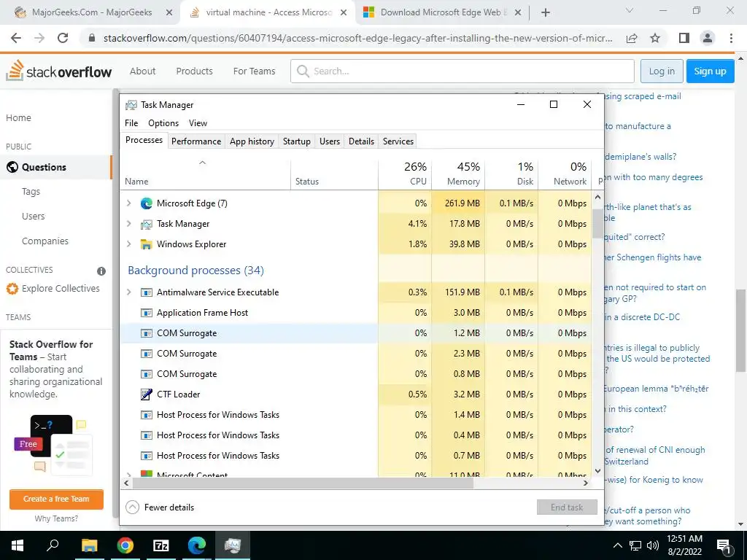The height and width of the screenshot is (560, 747).
Task: Click the Application Frame Host icon
Action: pos(146,313)
